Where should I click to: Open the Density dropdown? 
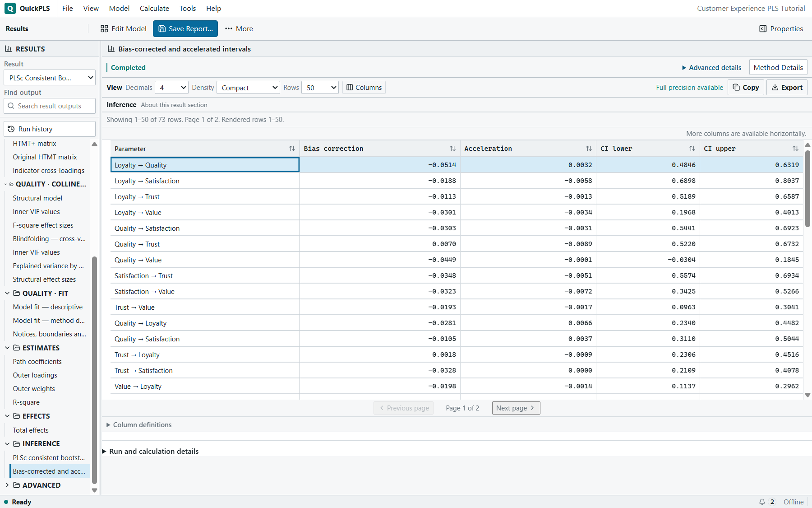pyautogui.click(x=248, y=88)
